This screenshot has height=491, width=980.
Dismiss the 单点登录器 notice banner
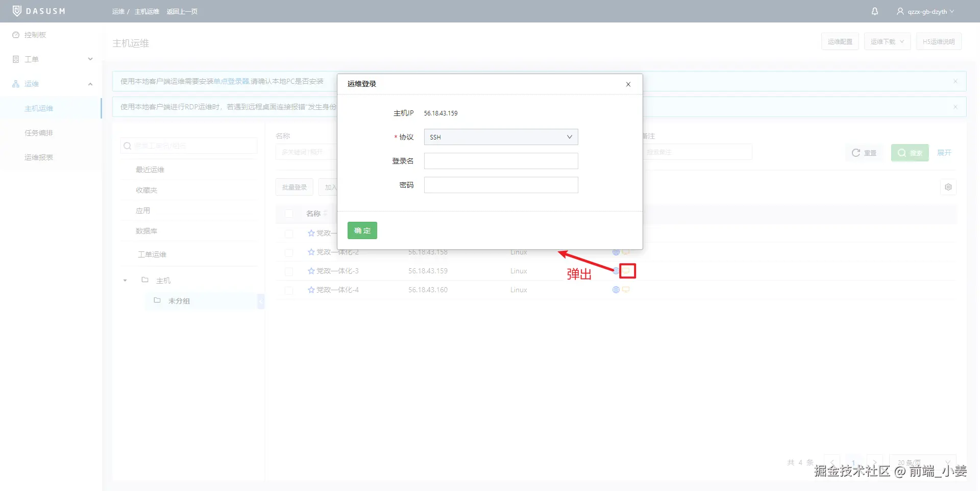click(955, 81)
